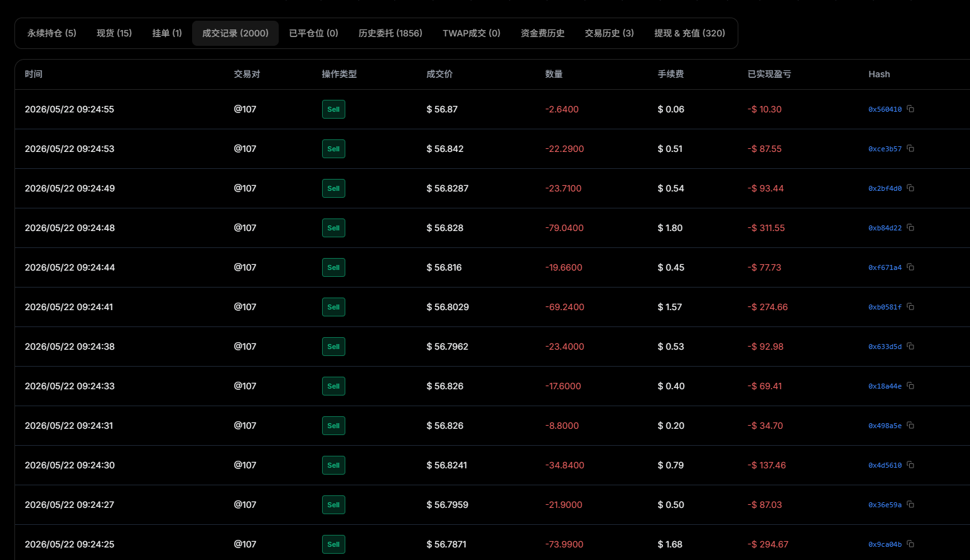Open the 资金费历史 tab
The image size is (970, 560).
[542, 33]
